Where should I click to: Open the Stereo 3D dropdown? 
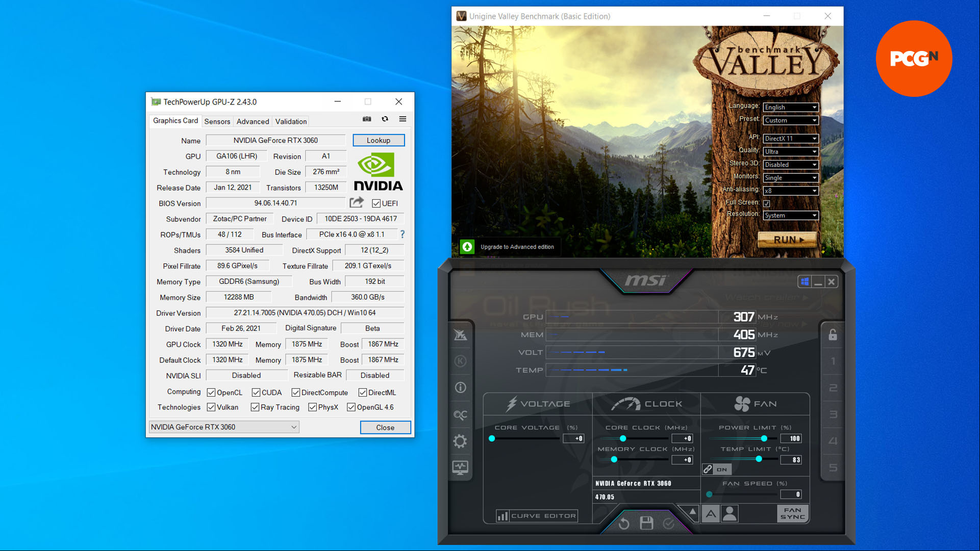point(791,165)
